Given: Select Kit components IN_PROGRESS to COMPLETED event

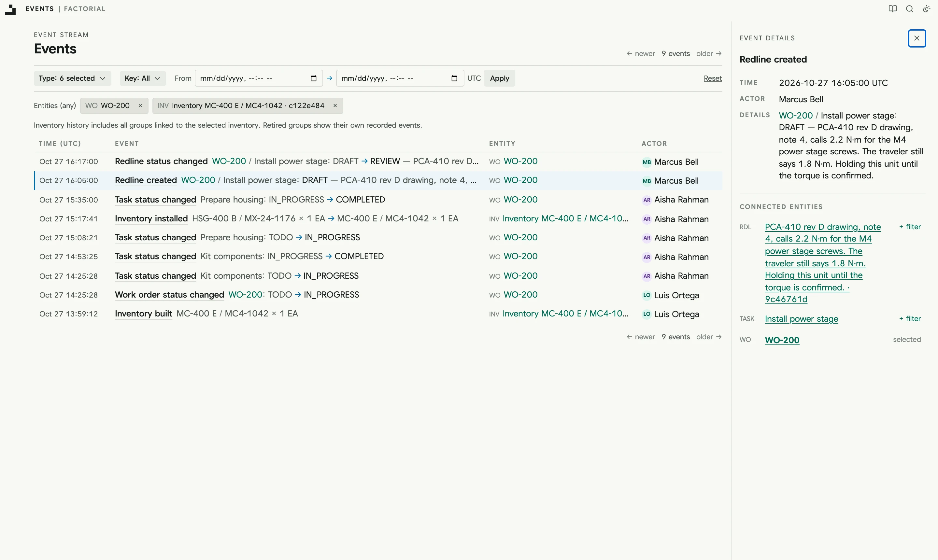Looking at the screenshot, I should coord(378,257).
